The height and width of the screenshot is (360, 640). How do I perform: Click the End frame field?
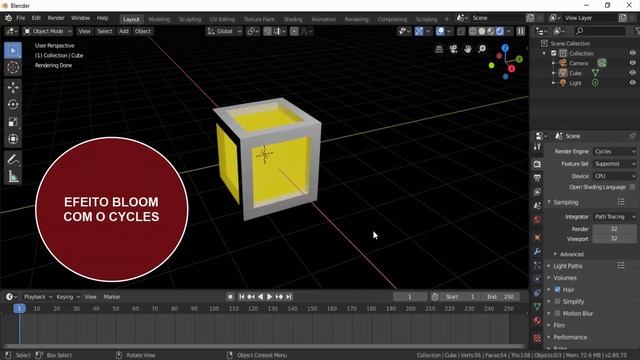tap(500, 297)
